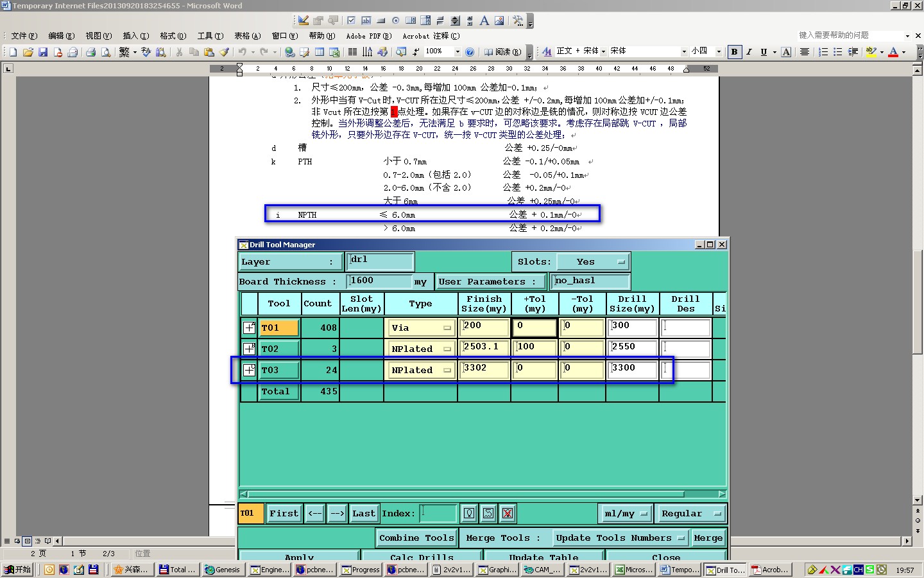Screen dimensions: 924x578
Task: Click the Open folder icon in Word toolbar
Action: coord(28,52)
